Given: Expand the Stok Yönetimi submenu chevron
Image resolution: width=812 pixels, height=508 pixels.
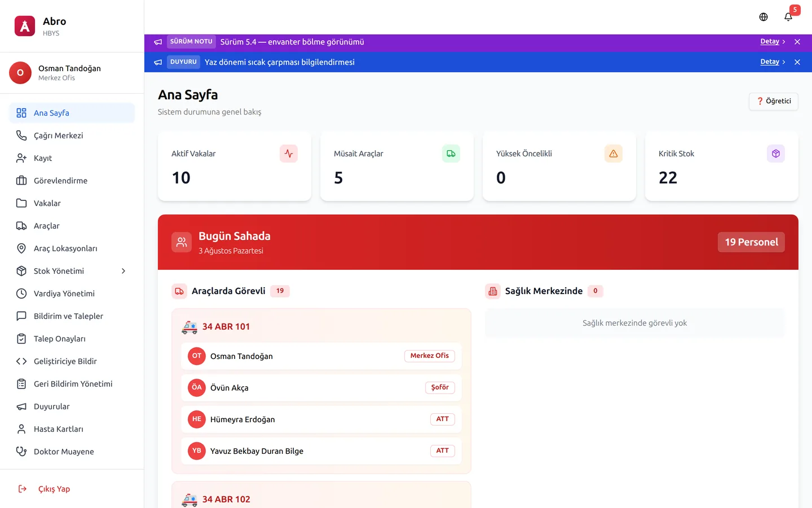Looking at the screenshot, I should 123,271.
